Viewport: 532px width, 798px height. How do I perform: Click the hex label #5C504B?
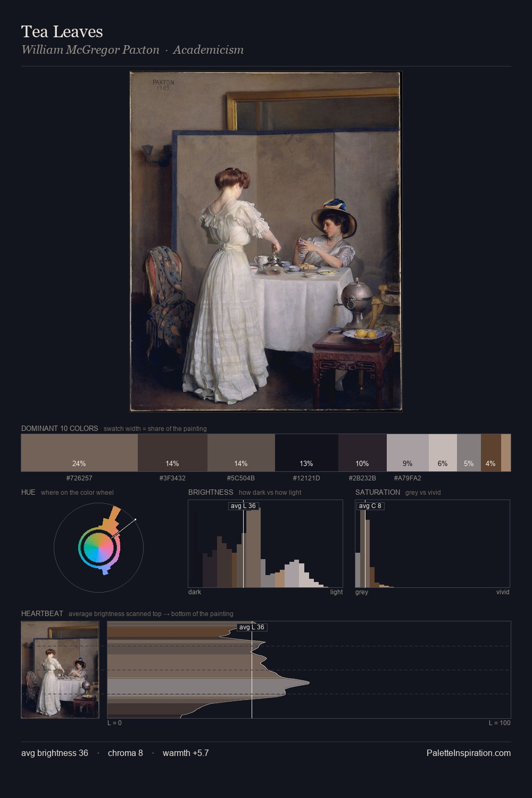241,478
